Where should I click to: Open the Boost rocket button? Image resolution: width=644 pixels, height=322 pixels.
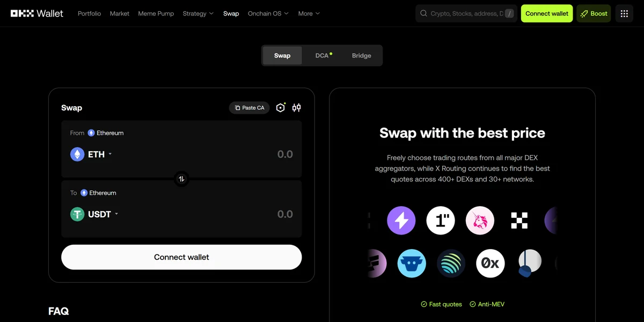[x=594, y=13]
